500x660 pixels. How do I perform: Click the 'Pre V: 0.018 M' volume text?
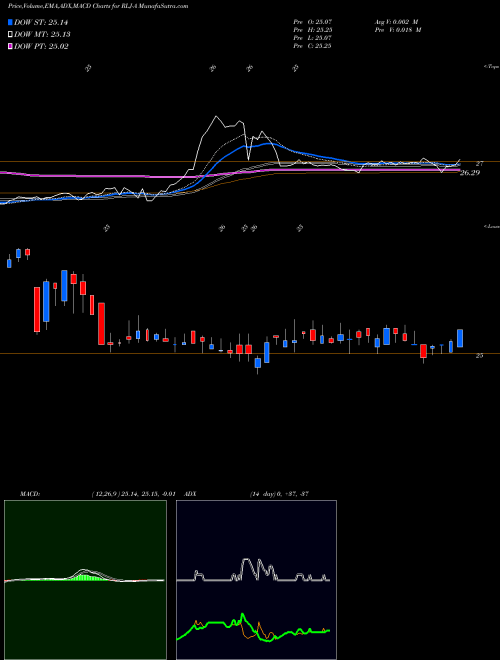tap(397, 30)
